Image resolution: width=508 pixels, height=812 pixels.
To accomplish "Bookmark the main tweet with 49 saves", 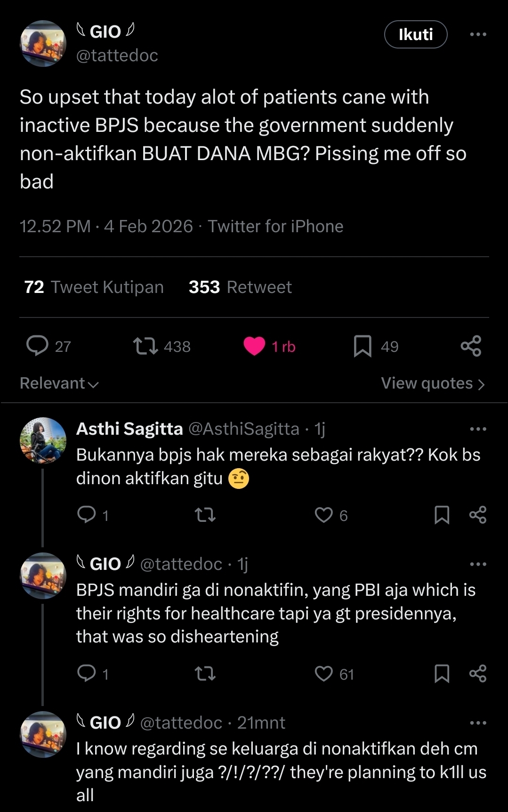I will coord(363,346).
